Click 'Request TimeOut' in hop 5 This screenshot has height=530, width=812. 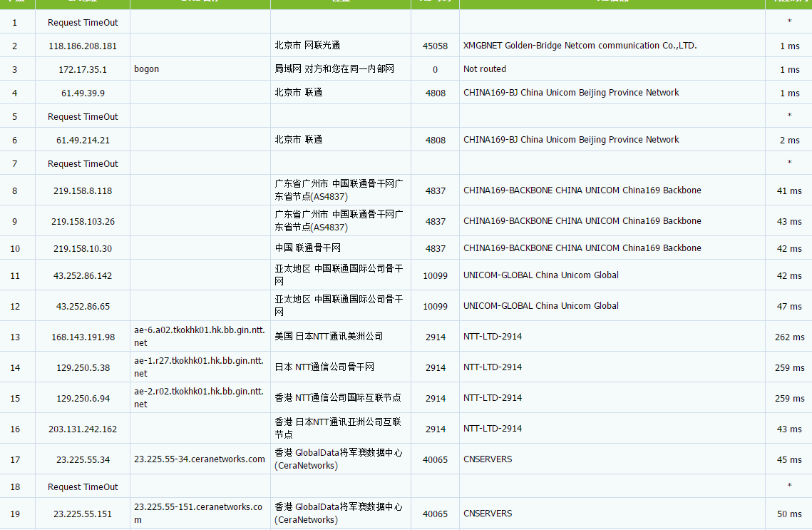[x=83, y=117]
